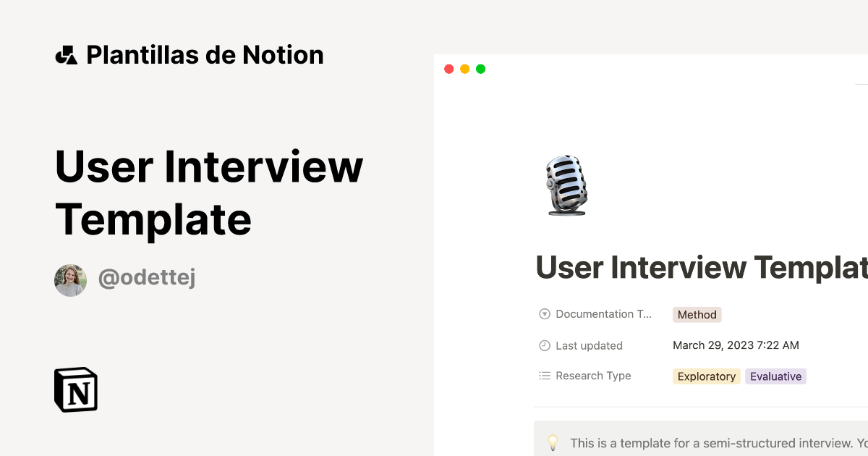Screen dimensions: 868x456
Task: Click the March 29, 2023 date value
Action: (736, 345)
